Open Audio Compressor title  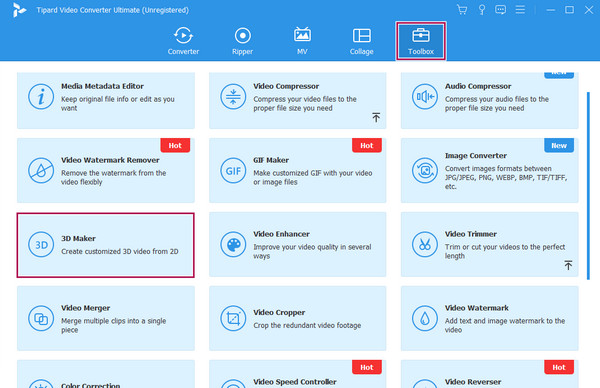click(x=478, y=86)
